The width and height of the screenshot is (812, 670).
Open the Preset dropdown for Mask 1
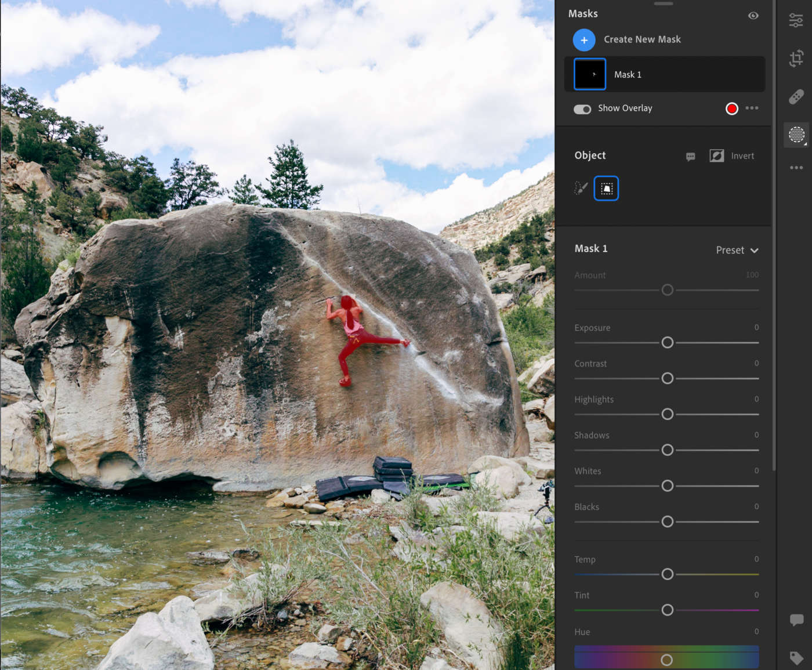(x=737, y=250)
